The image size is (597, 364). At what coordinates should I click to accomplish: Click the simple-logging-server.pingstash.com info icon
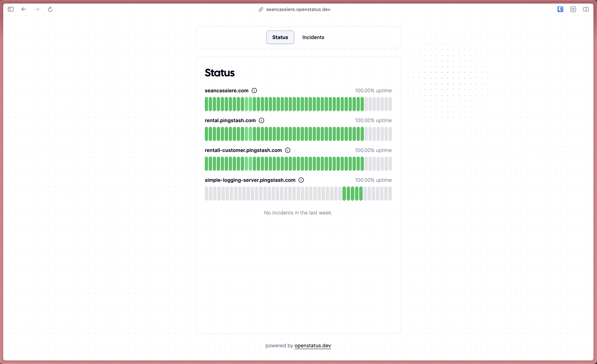click(x=301, y=180)
